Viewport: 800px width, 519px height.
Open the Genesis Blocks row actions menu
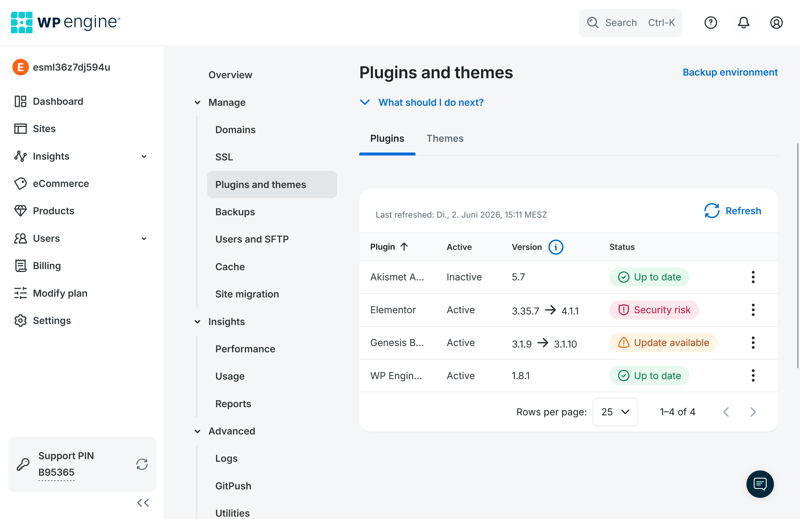[x=753, y=343]
